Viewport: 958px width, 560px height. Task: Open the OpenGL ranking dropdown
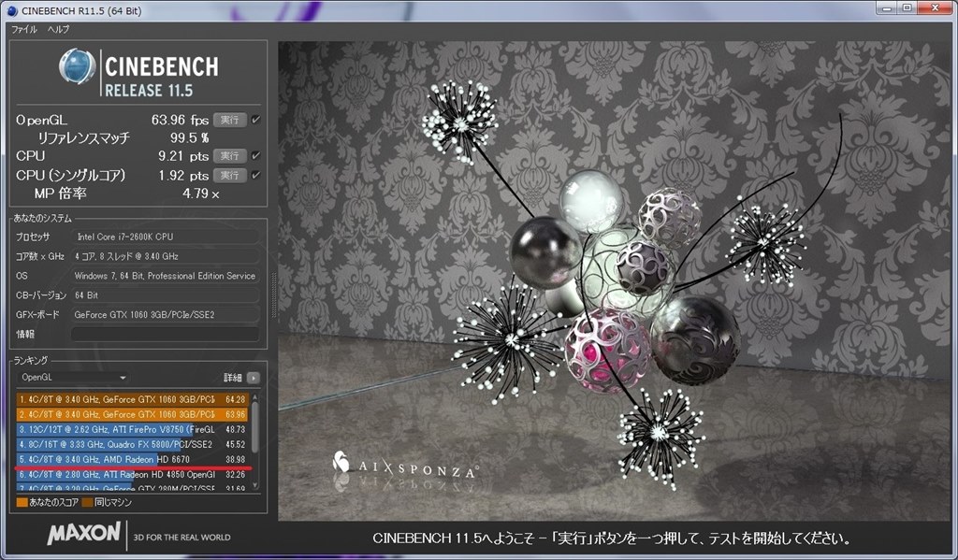73,378
